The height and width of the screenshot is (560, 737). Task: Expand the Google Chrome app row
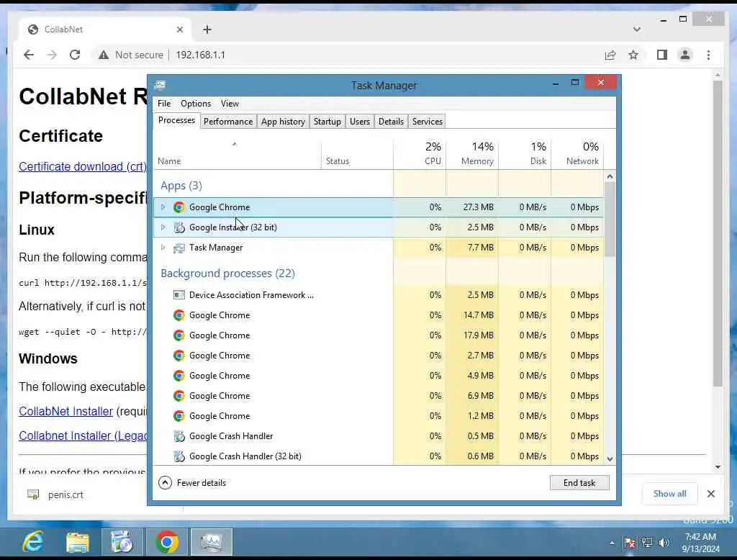pyautogui.click(x=163, y=207)
